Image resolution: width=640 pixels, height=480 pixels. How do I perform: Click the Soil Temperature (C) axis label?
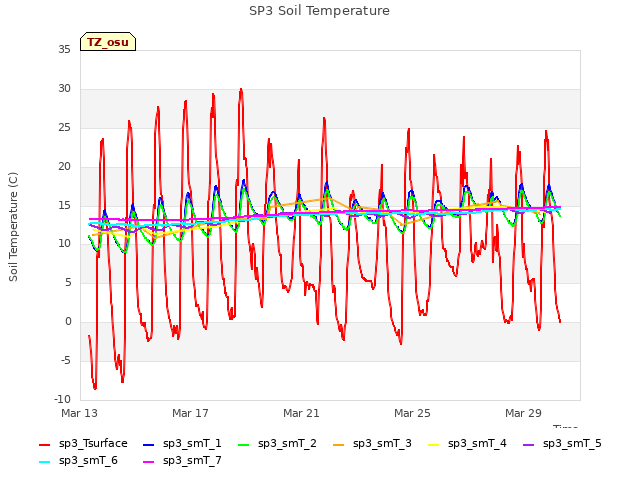tap(13, 227)
